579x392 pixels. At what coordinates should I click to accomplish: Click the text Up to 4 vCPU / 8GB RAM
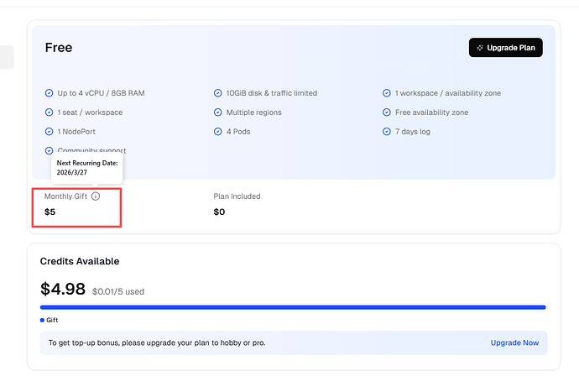[x=101, y=93]
